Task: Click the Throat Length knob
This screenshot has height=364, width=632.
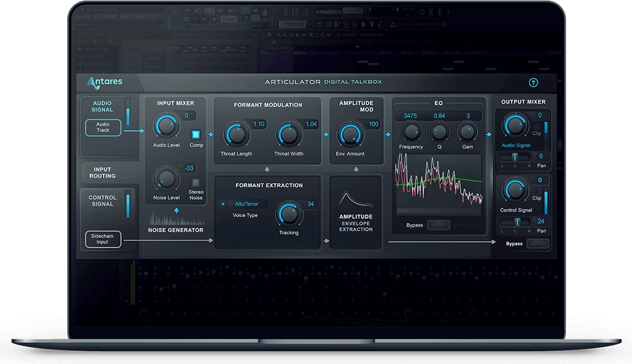Action: pyautogui.click(x=237, y=135)
